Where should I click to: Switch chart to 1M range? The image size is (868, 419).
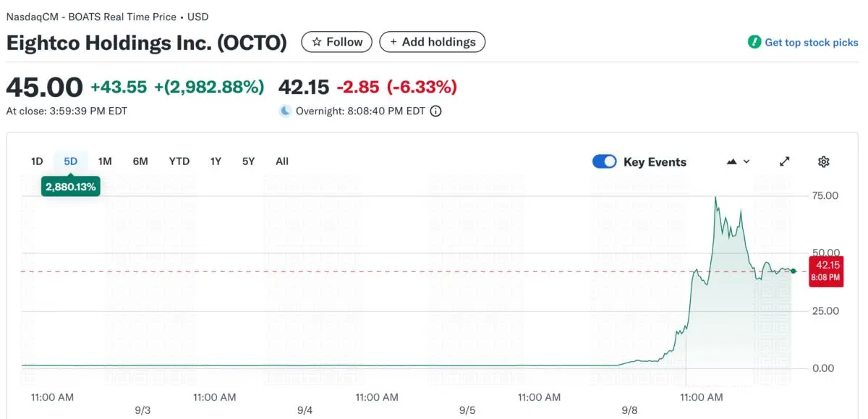105,161
